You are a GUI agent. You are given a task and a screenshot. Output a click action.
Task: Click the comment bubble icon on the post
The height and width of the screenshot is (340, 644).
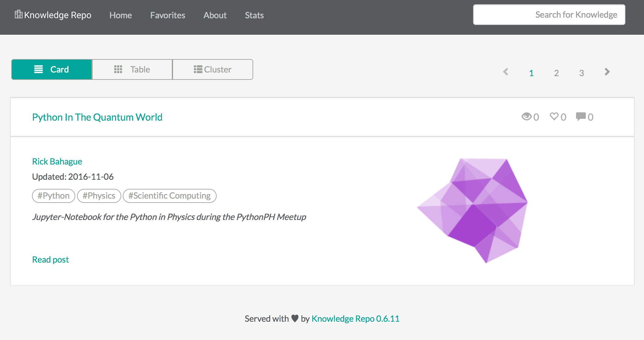tap(581, 116)
